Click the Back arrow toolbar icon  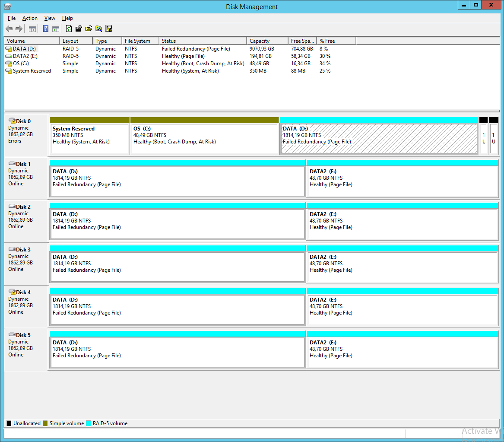click(9, 29)
